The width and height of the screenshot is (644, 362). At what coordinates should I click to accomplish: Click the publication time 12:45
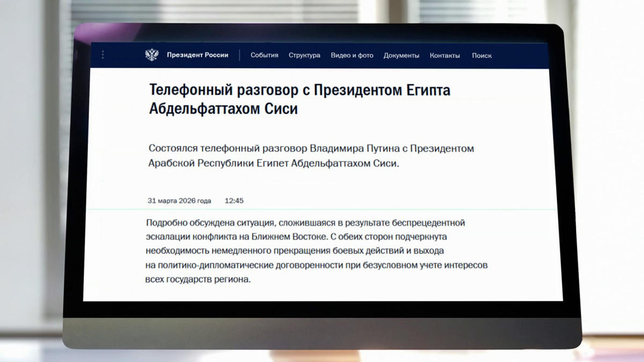point(236,200)
